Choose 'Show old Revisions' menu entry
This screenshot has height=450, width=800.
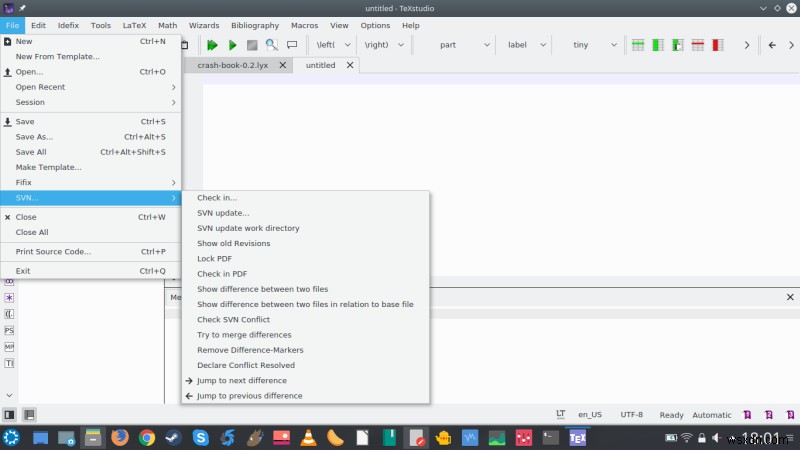pos(233,243)
